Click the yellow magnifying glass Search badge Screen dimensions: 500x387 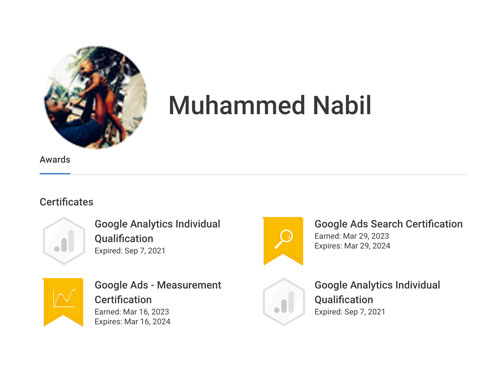point(283,241)
